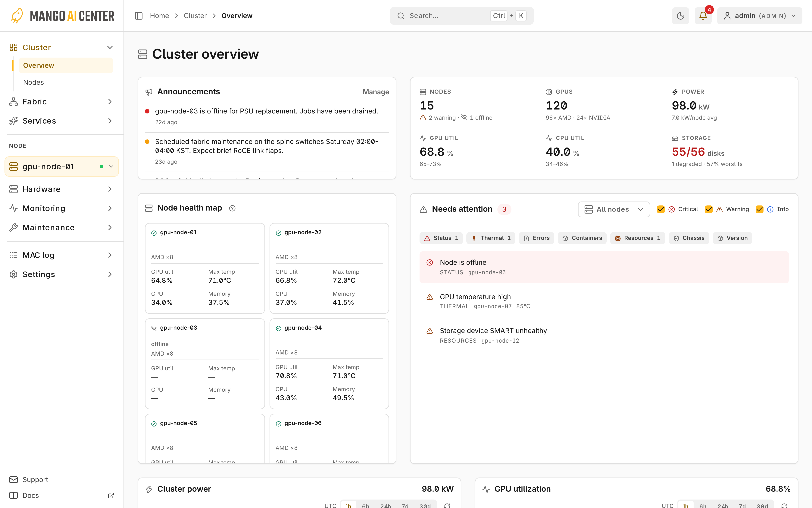Uncheck the Info severity checkbox
The width and height of the screenshot is (812, 508).
(x=759, y=209)
